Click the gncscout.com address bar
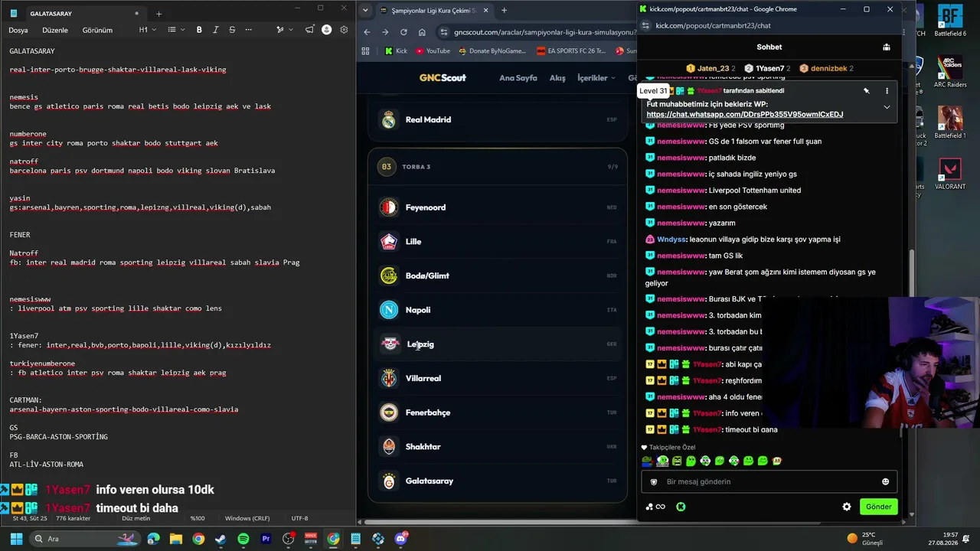Image resolution: width=980 pixels, height=551 pixels. tap(536, 32)
